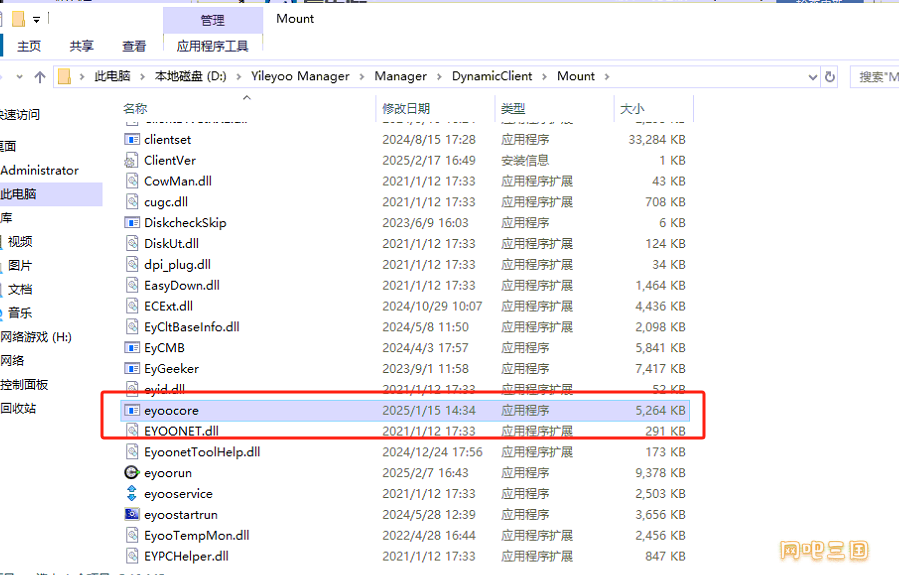The height and width of the screenshot is (575, 899).
Task: Navigate to 本地磁盘 (D:) in the path
Action: click(191, 76)
